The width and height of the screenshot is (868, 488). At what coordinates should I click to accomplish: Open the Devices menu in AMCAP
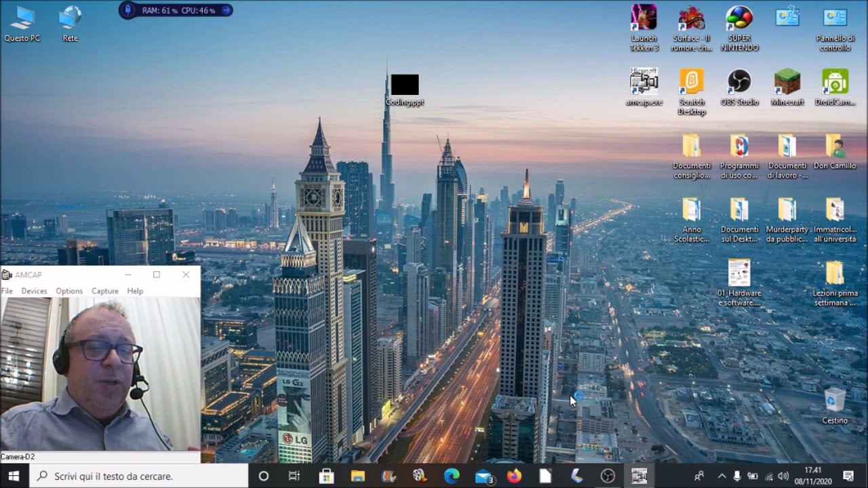coord(34,291)
